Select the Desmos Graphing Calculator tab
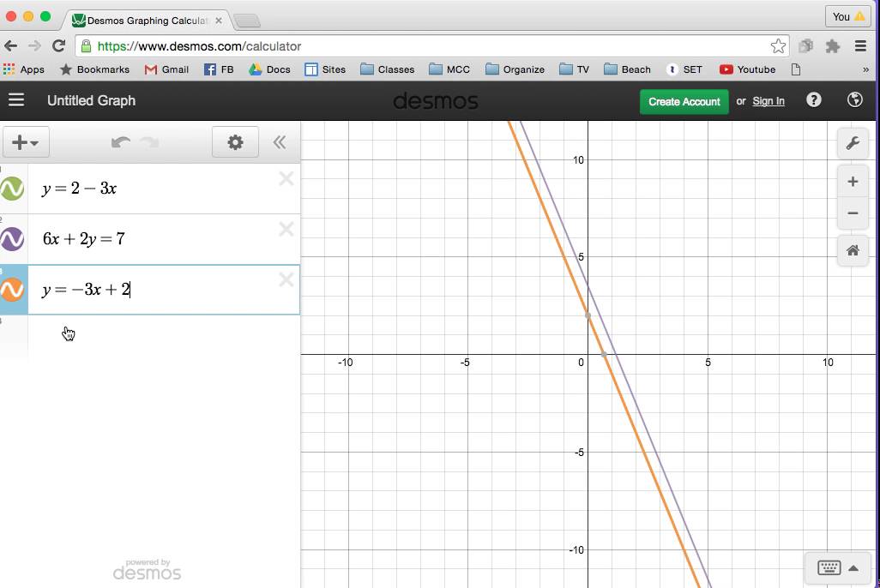The width and height of the screenshot is (880, 588). (x=146, y=21)
